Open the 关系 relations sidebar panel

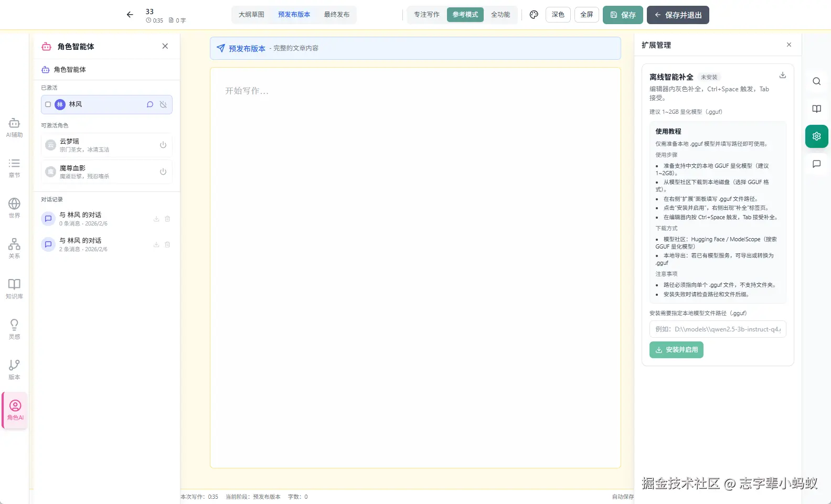pyautogui.click(x=14, y=249)
